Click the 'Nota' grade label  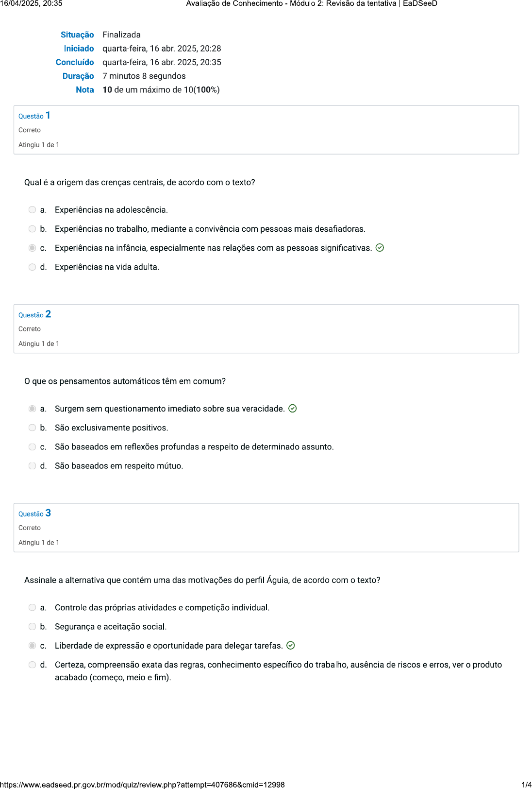point(84,90)
